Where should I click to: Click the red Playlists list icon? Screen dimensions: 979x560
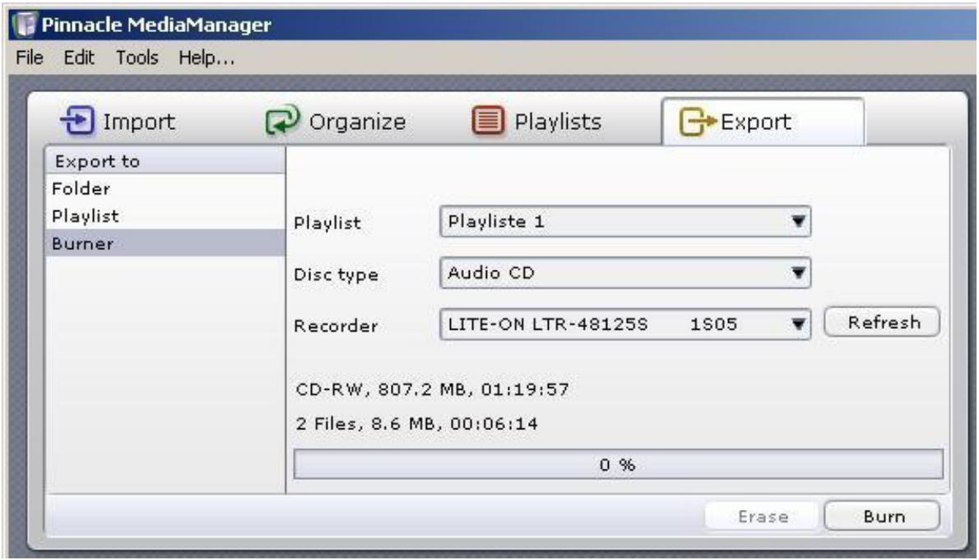coord(488,120)
